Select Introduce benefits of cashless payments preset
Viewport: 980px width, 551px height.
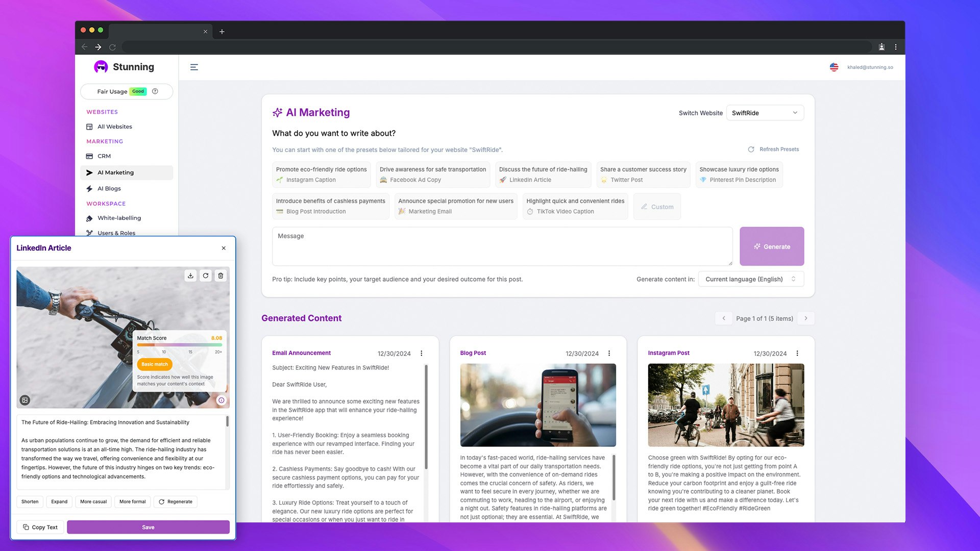click(x=330, y=206)
